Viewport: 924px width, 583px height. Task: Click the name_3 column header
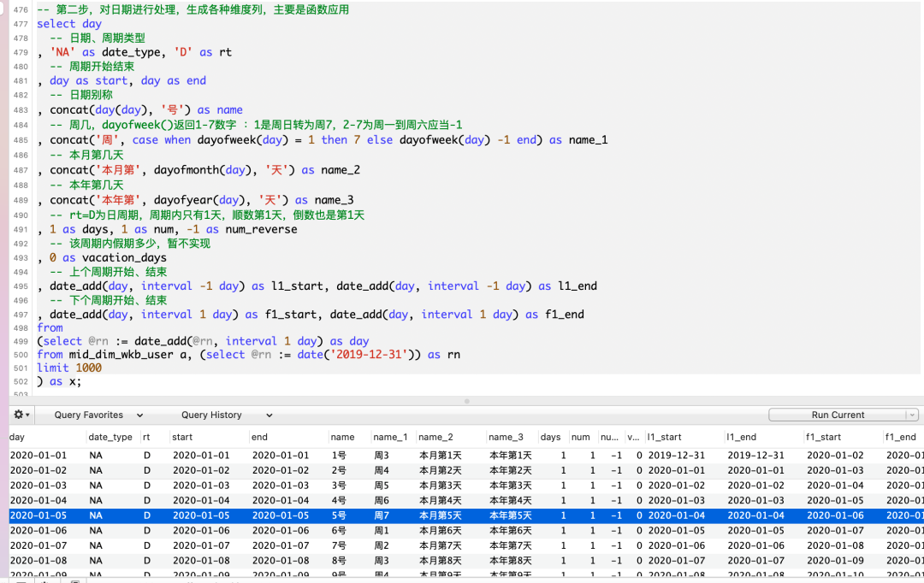pos(506,437)
